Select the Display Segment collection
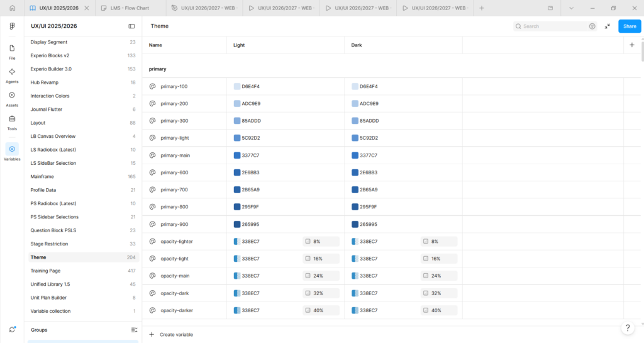Image resolution: width=644 pixels, height=343 pixels. (x=84, y=42)
